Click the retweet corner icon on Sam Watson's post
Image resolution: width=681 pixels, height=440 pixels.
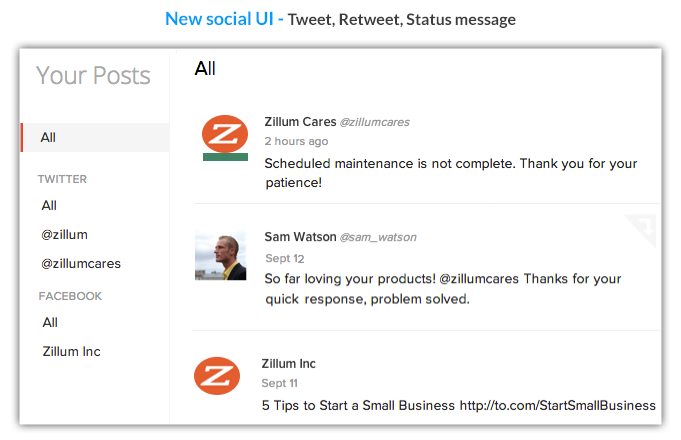[x=641, y=230]
